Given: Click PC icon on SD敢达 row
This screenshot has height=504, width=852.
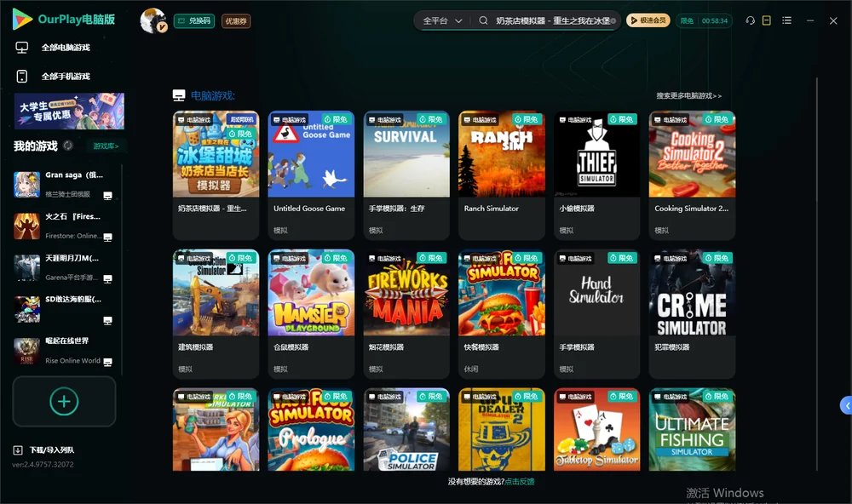Looking at the screenshot, I should (x=107, y=320).
